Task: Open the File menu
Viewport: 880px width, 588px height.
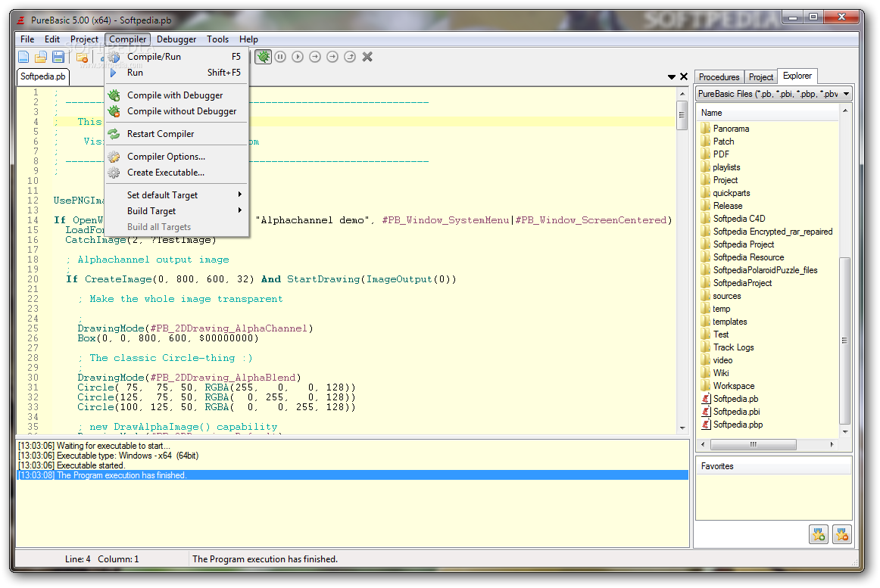Action: coord(27,39)
